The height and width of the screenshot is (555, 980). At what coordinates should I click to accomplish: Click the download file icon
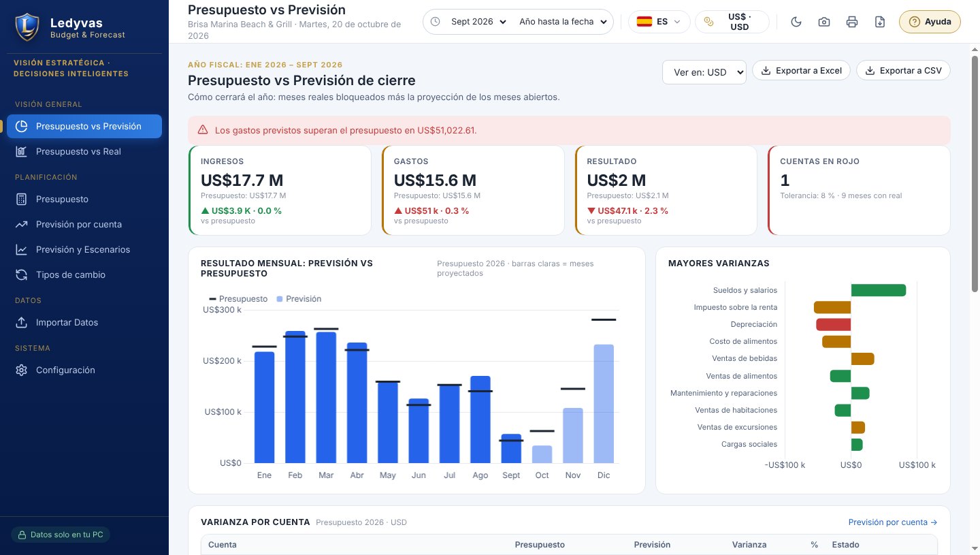[x=880, y=22]
